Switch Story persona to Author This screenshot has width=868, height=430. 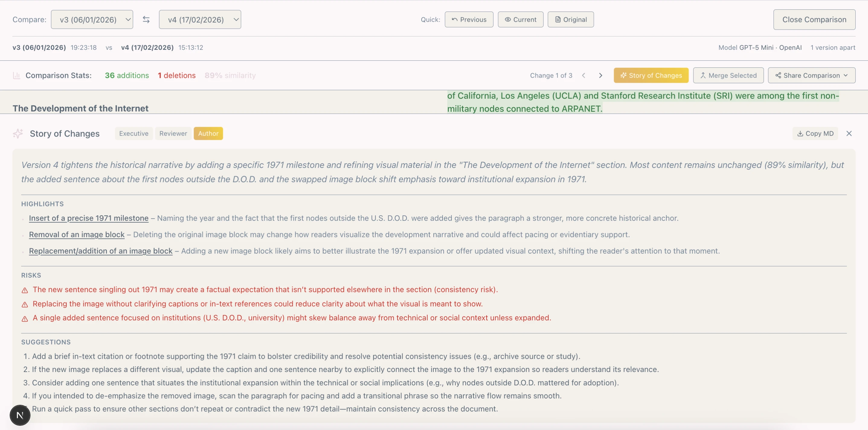coord(208,133)
